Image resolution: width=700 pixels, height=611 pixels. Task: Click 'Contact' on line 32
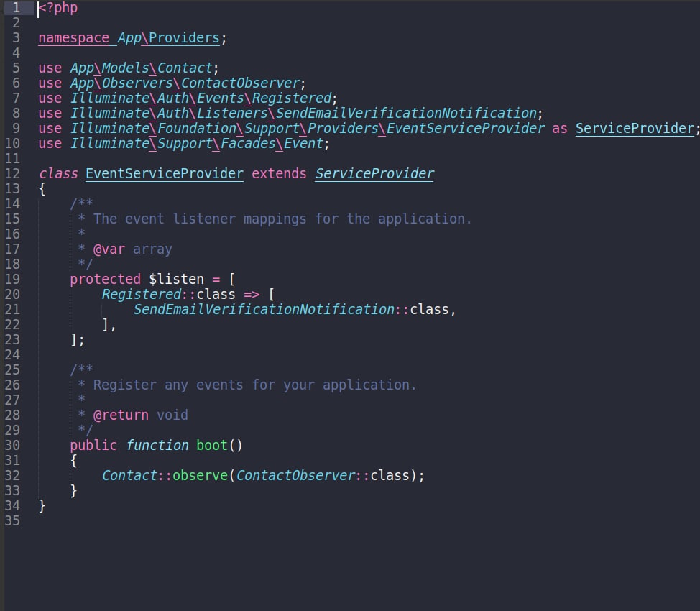pyautogui.click(x=129, y=476)
